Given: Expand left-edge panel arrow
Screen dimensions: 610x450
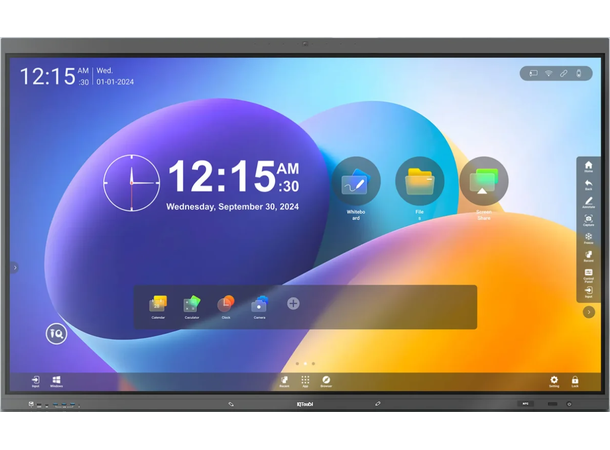Looking at the screenshot, I should pyautogui.click(x=15, y=268).
